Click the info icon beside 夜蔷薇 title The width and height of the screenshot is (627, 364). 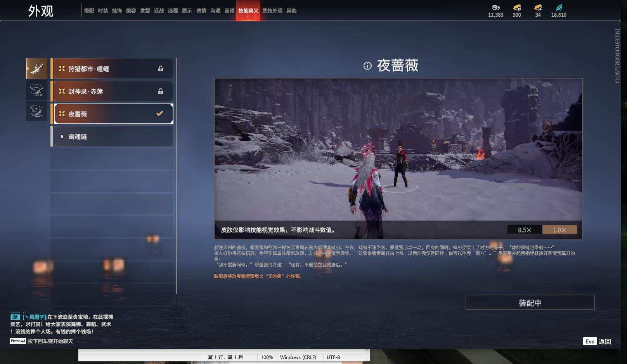click(367, 66)
